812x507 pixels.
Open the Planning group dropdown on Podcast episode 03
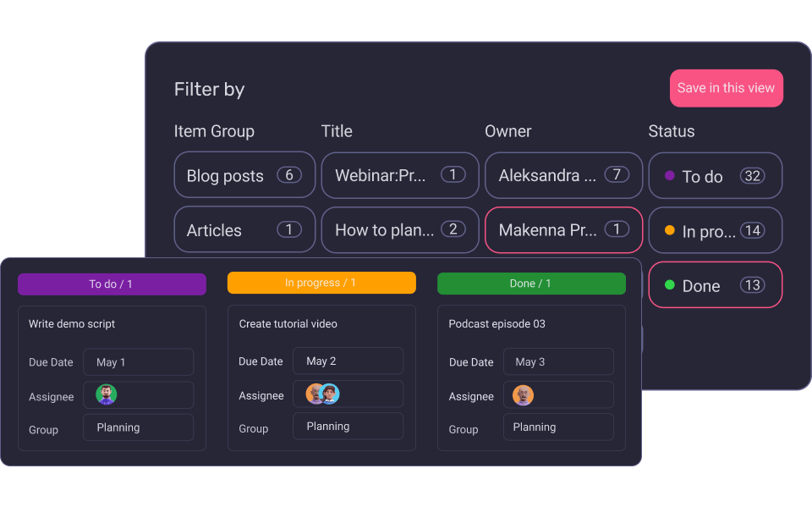[x=558, y=427]
